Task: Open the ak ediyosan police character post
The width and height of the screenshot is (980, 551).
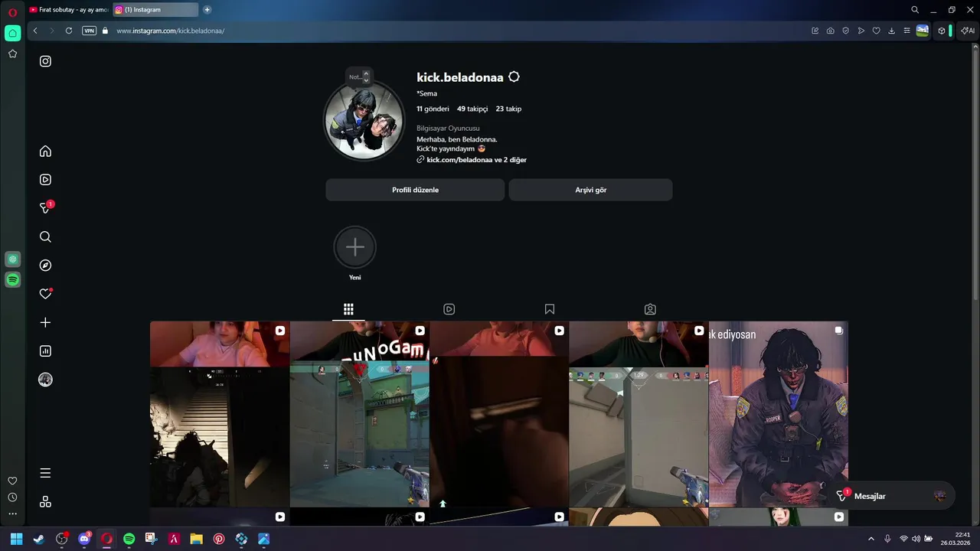Action: tap(779, 414)
